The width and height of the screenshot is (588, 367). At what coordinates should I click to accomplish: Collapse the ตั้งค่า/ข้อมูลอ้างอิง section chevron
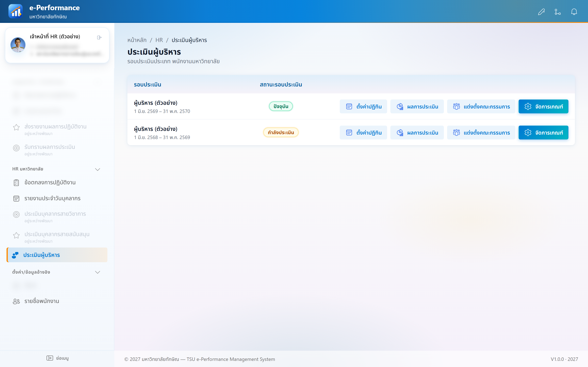tap(98, 272)
